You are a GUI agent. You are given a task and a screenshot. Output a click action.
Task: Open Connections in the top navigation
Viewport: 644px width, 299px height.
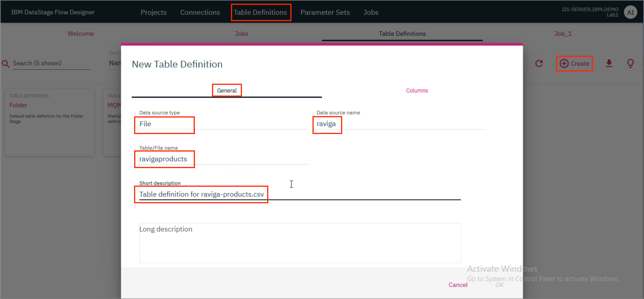pyautogui.click(x=200, y=12)
